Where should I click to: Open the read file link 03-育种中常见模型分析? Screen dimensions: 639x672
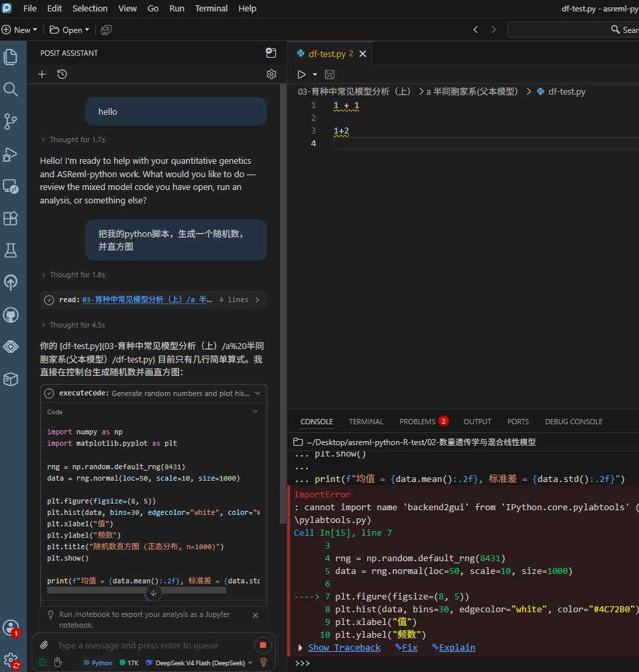147,299
